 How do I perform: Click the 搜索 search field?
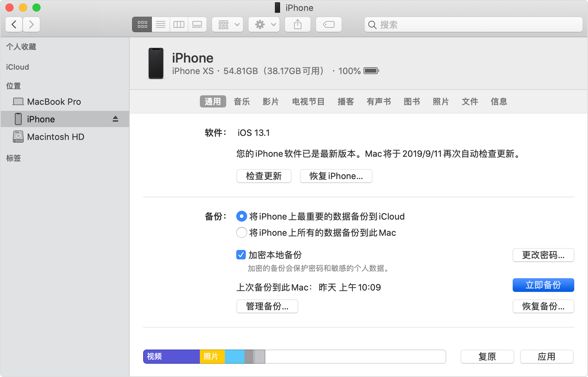pyautogui.click(x=473, y=25)
